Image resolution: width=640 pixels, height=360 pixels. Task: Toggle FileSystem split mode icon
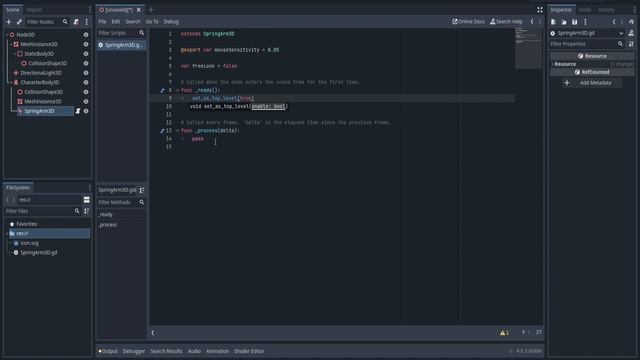87,200
